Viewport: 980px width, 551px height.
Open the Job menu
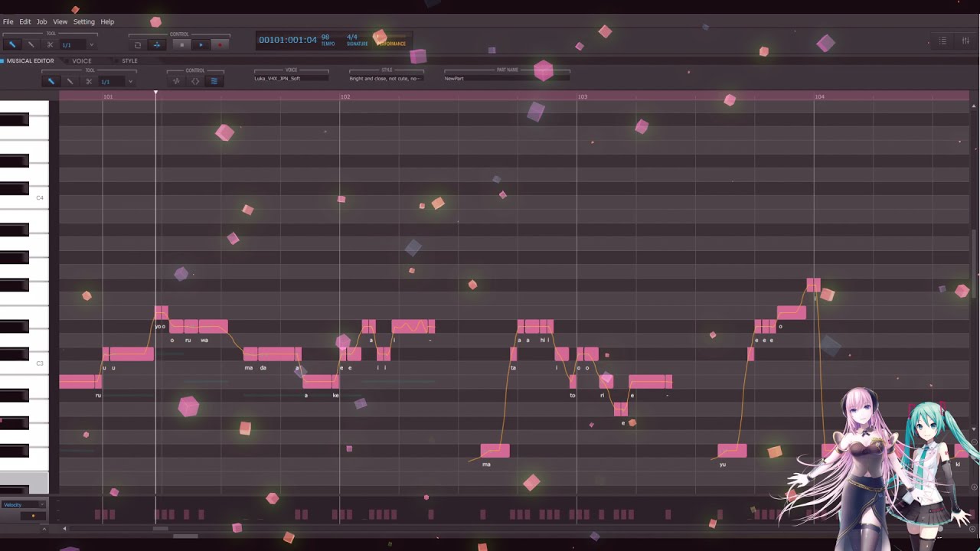click(x=42, y=21)
